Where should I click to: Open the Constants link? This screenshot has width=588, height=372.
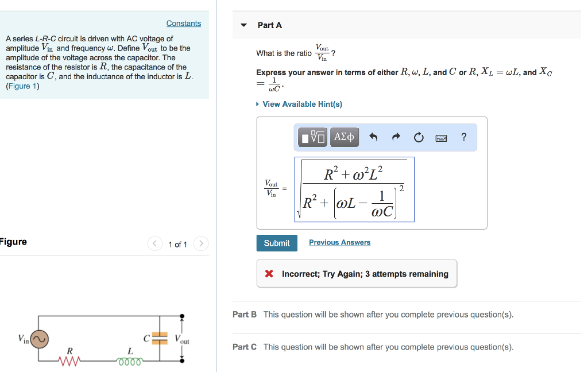(x=184, y=24)
